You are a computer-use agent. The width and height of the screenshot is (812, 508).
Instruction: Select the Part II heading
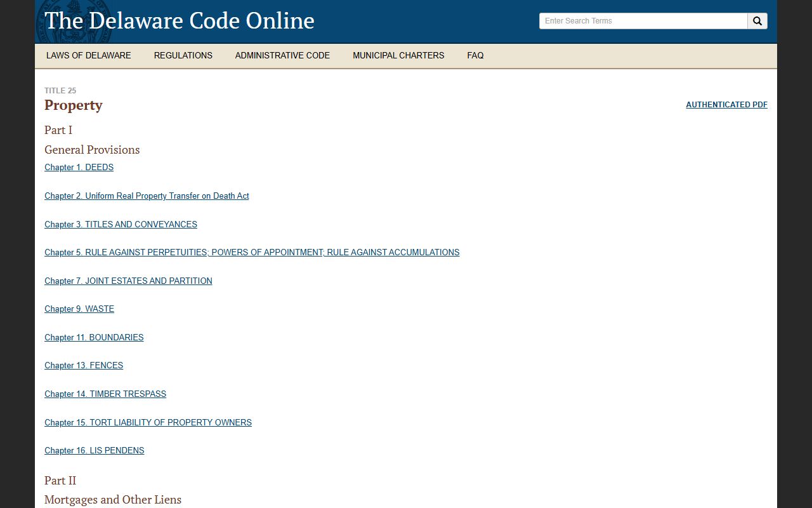(x=60, y=481)
